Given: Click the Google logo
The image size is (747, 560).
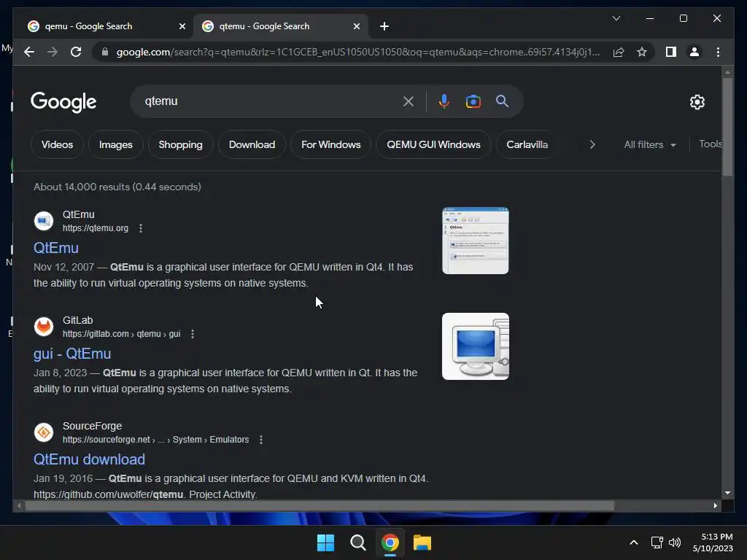Looking at the screenshot, I should pyautogui.click(x=63, y=102).
